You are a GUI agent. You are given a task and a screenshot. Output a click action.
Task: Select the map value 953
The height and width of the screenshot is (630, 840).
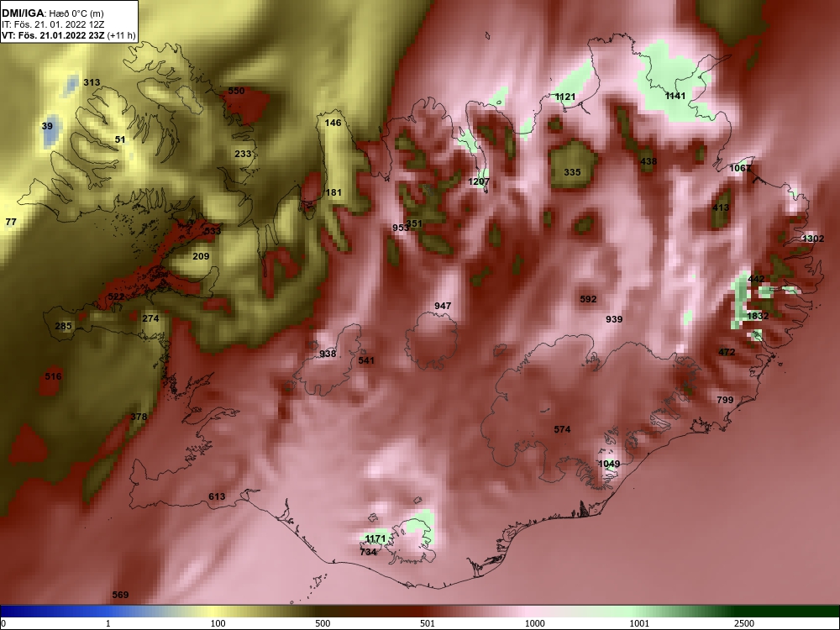[400, 228]
